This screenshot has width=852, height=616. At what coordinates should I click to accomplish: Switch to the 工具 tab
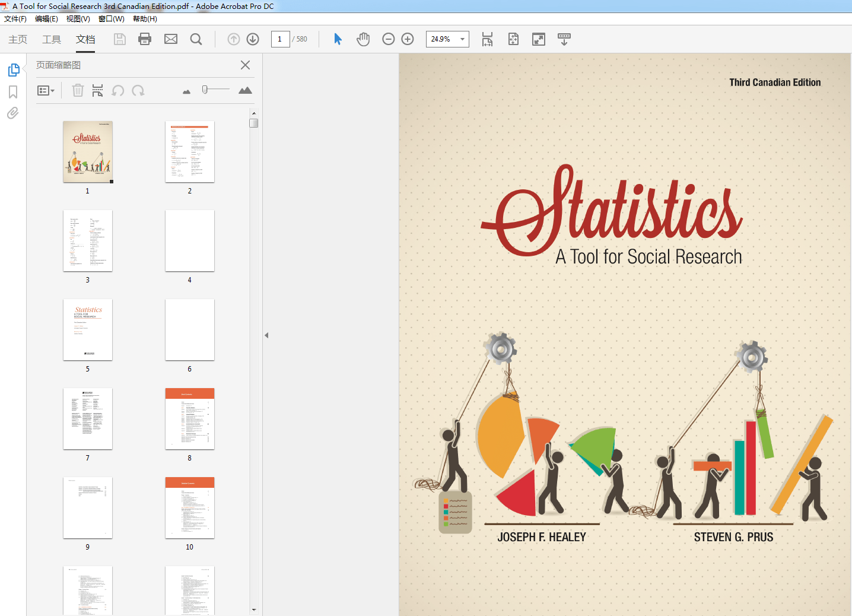(x=51, y=39)
